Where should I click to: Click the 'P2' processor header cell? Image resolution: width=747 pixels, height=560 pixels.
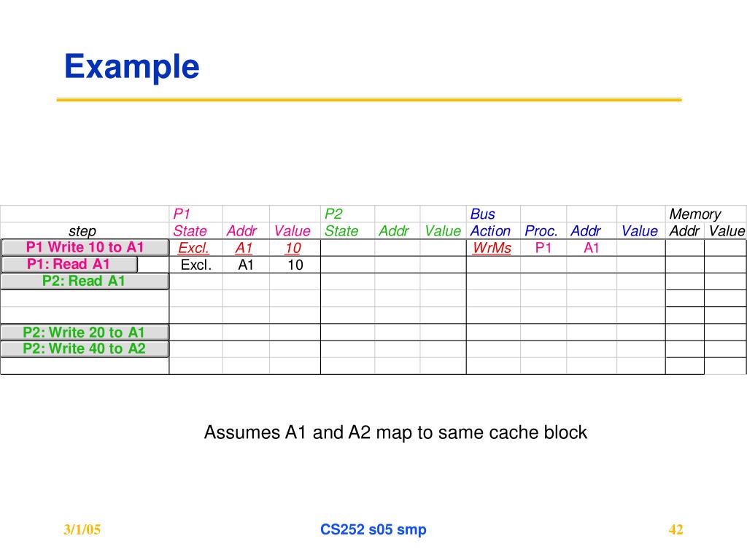(333, 214)
